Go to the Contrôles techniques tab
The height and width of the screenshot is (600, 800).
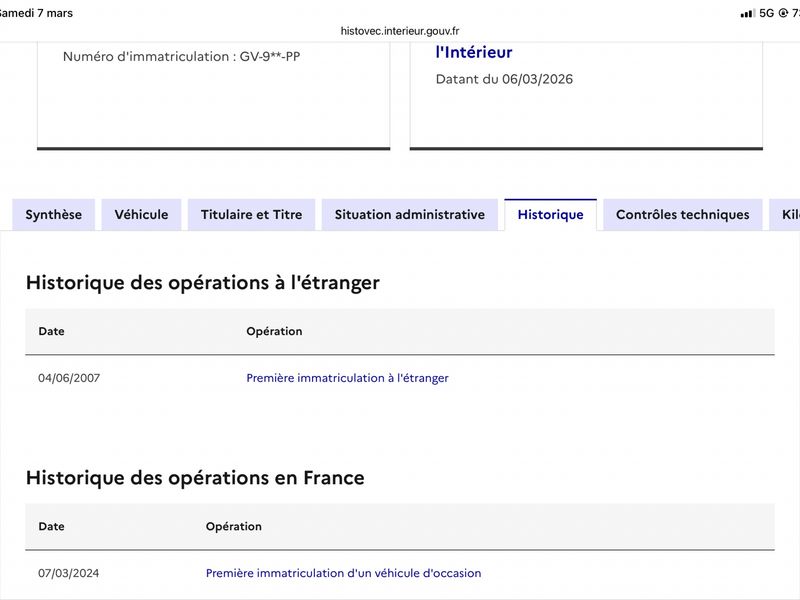[x=682, y=215]
